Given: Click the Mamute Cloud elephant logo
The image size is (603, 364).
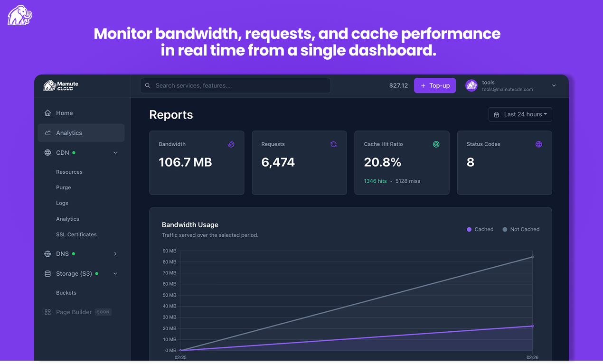Looking at the screenshot, I should click(x=19, y=14).
